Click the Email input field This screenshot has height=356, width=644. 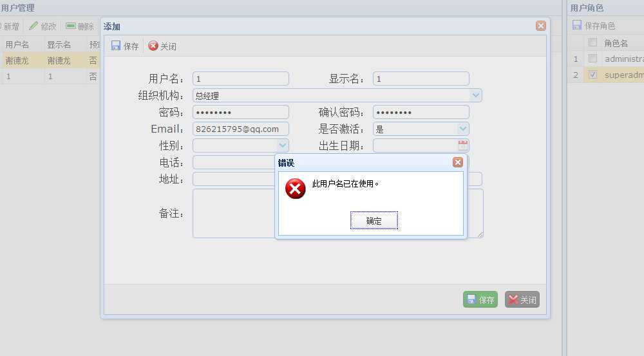tap(241, 129)
